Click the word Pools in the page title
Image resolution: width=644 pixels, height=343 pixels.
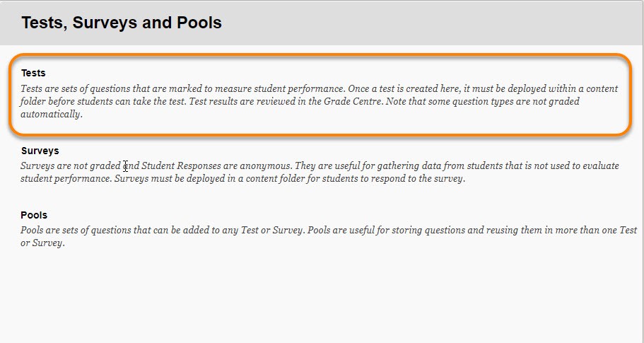[x=199, y=23]
